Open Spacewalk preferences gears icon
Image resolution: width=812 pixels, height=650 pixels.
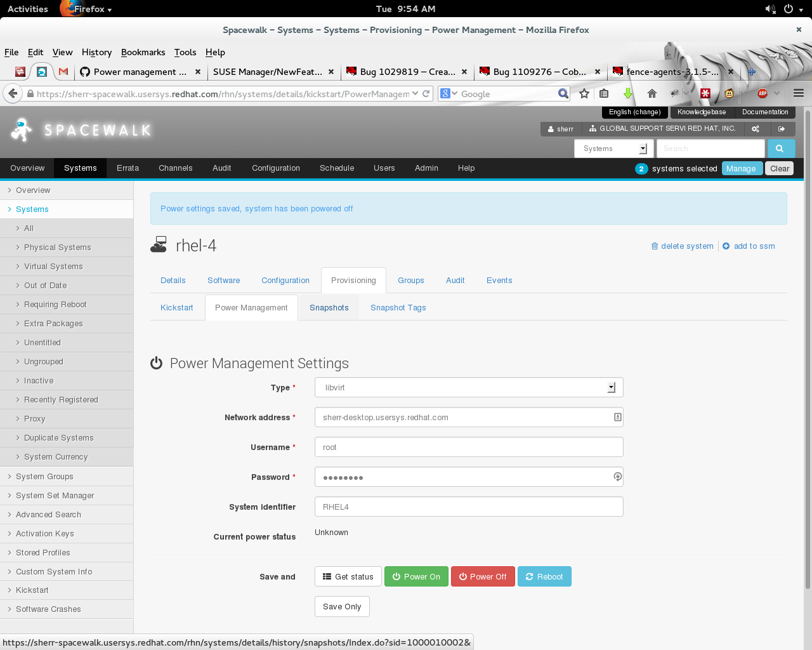tap(756, 129)
